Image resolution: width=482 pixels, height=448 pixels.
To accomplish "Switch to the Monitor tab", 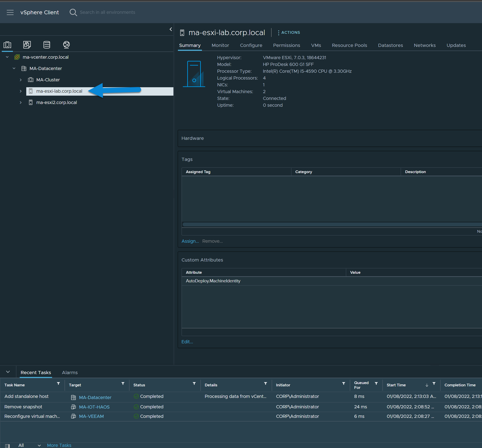I will (220, 45).
